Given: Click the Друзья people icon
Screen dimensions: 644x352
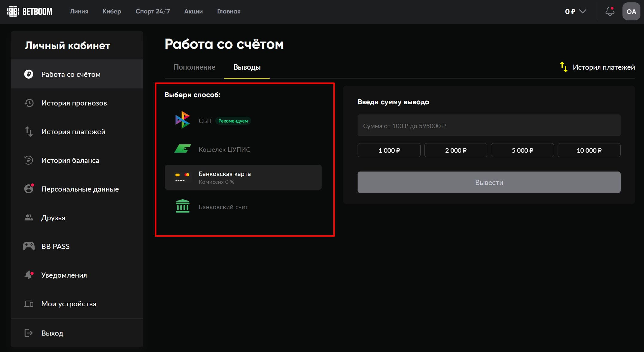Looking at the screenshot, I should [29, 218].
